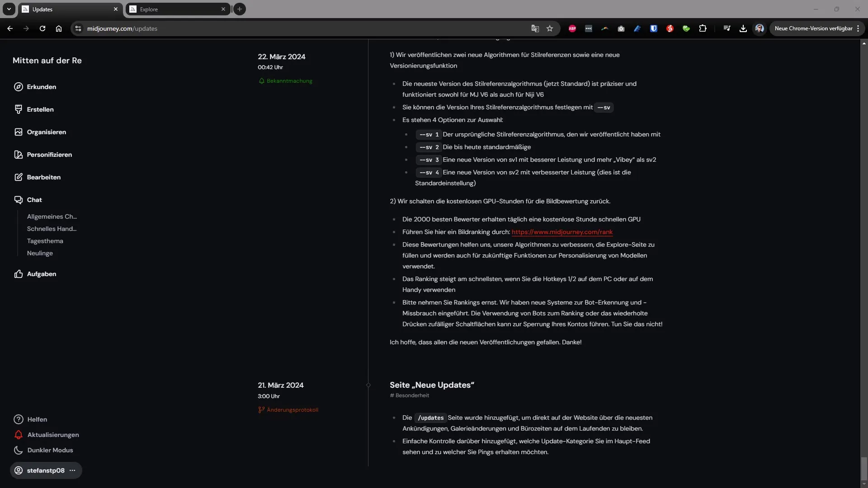868x488 pixels.
Task: Toggle Dunkler Modus moon icon
Action: [x=18, y=450]
